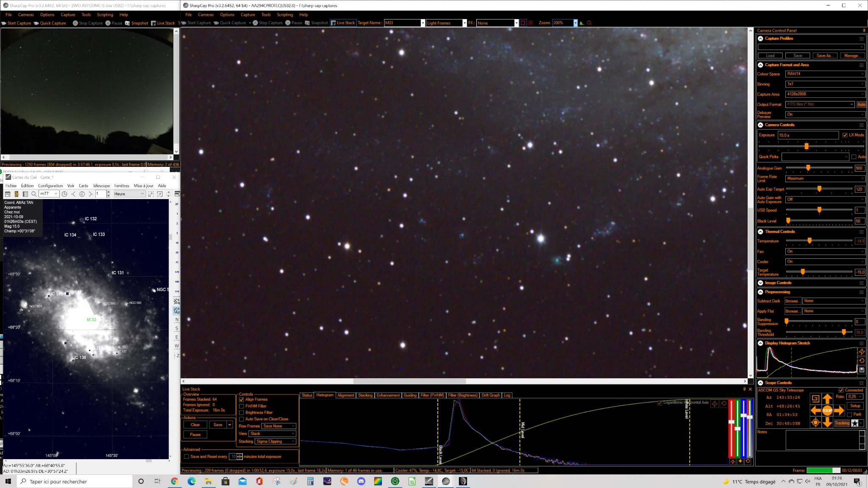Open the Binning dropdown
The image size is (868, 488).
point(825,84)
